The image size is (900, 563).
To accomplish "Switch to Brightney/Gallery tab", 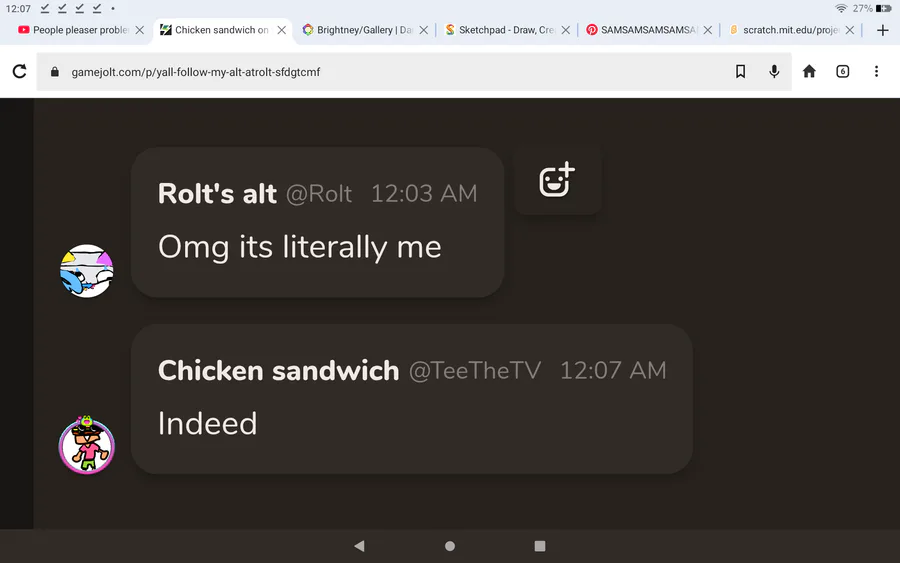I will click(358, 30).
